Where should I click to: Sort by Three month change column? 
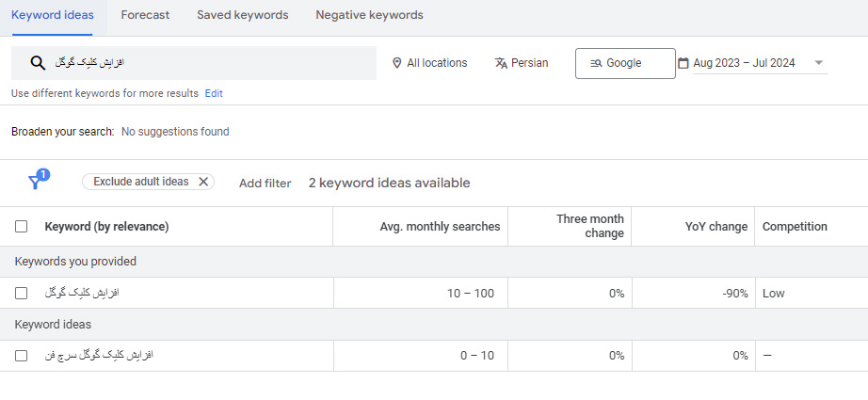pyautogui.click(x=590, y=226)
